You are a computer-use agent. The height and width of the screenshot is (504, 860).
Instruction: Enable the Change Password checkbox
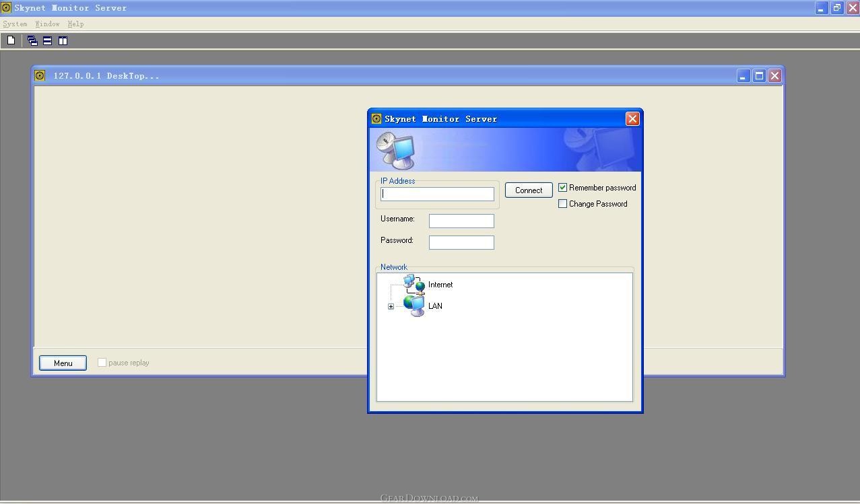[x=562, y=204]
